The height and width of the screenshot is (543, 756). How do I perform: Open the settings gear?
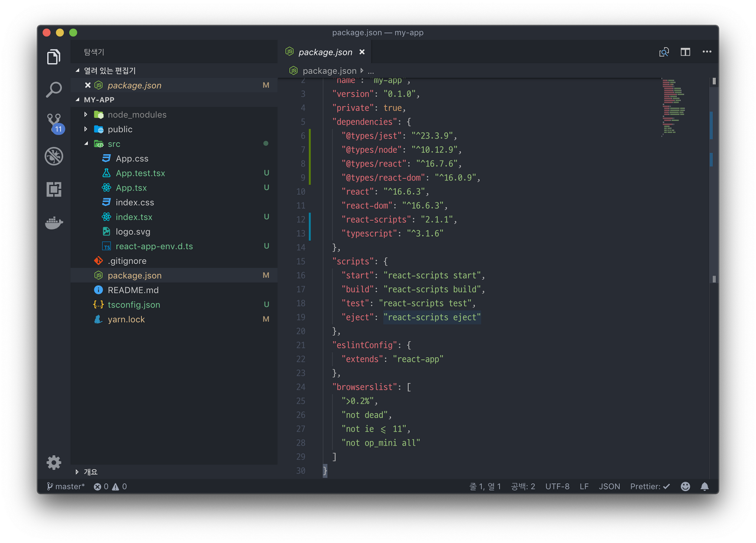(x=54, y=463)
